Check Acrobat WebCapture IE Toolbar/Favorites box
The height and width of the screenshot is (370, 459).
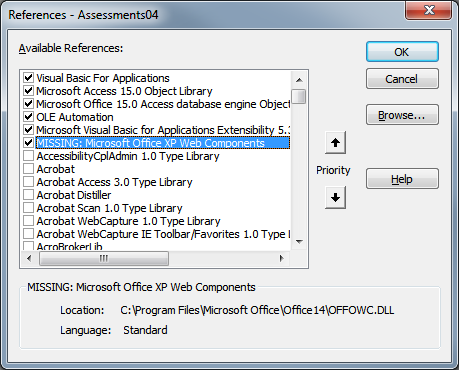[28, 234]
